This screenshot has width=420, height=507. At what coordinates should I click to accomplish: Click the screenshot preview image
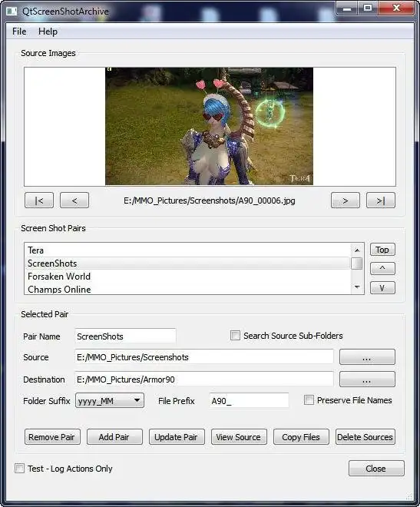pos(209,126)
